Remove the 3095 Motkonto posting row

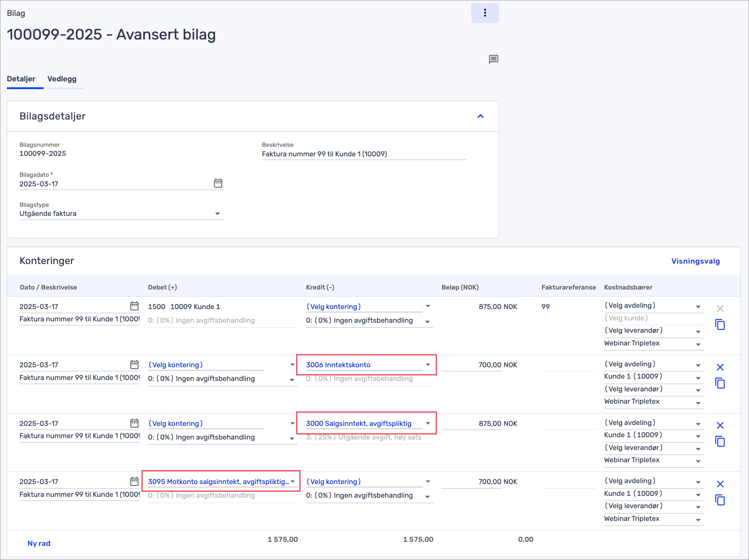[720, 484]
